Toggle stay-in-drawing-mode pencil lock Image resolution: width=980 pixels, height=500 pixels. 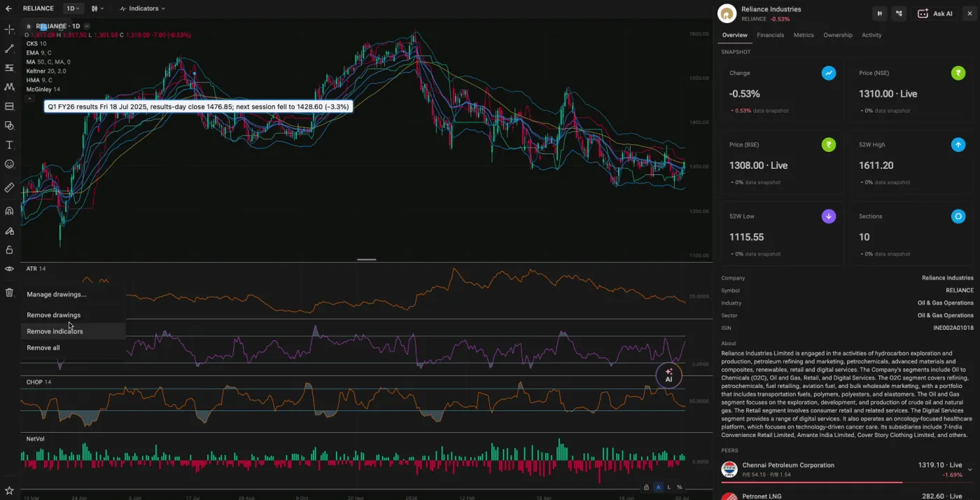[9, 230]
